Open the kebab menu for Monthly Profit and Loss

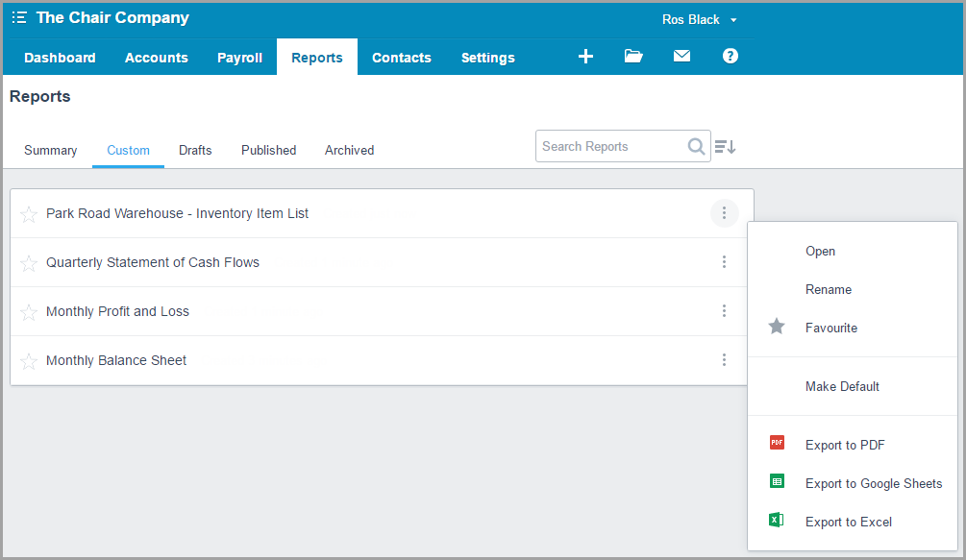point(724,310)
